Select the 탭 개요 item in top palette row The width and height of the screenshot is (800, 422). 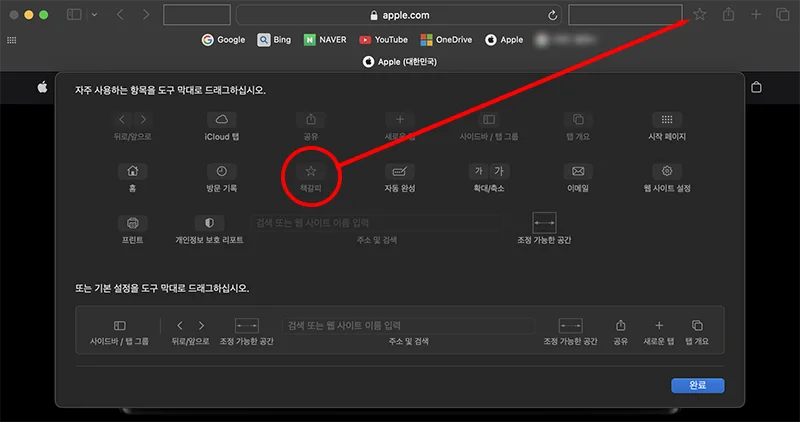pos(578,126)
